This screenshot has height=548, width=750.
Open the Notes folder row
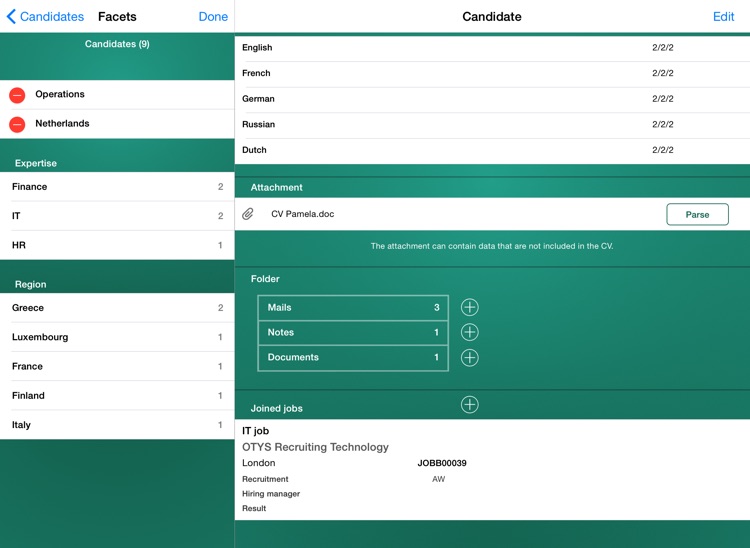coord(352,333)
